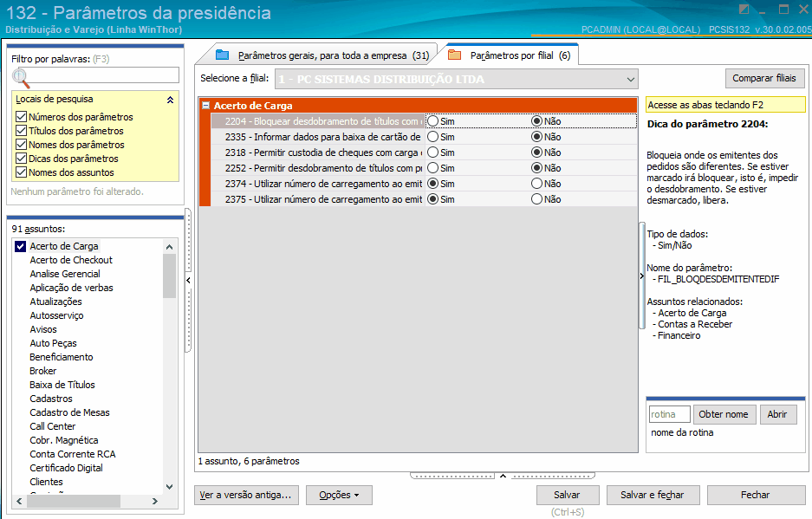The height and width of the screenshot is (519, 812).
Task: Switch to Parâmetros por filial tab
Action: pos(520,55)
